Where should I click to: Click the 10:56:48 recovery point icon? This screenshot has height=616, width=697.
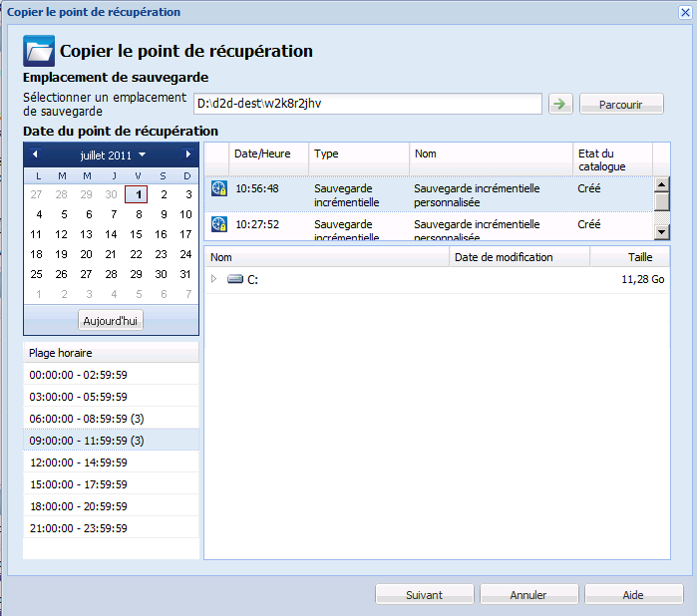click(219, 187)
